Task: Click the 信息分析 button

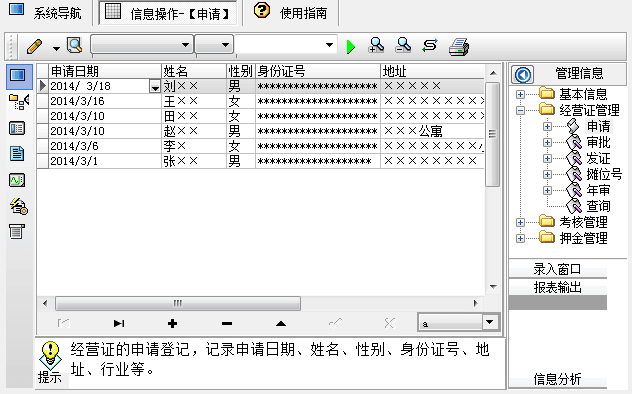Action: click(x=557, y=379)
